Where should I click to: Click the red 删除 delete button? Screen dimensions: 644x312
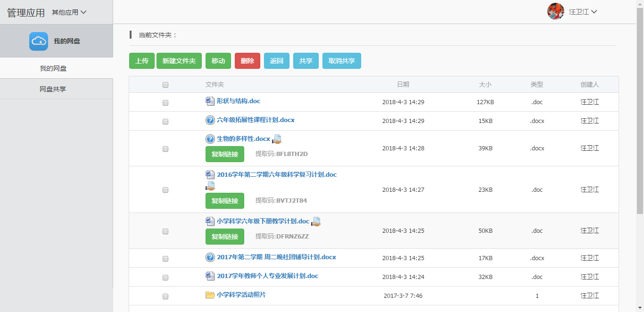(248, 61)
